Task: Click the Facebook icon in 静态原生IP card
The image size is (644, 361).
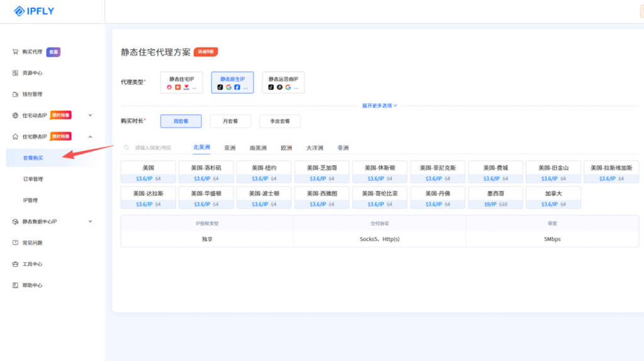Action: pos(237,87)
